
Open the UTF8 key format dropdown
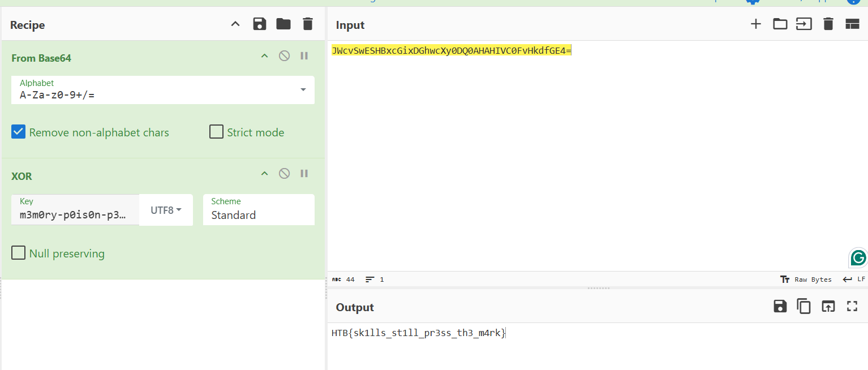click(x=166, y=210)
